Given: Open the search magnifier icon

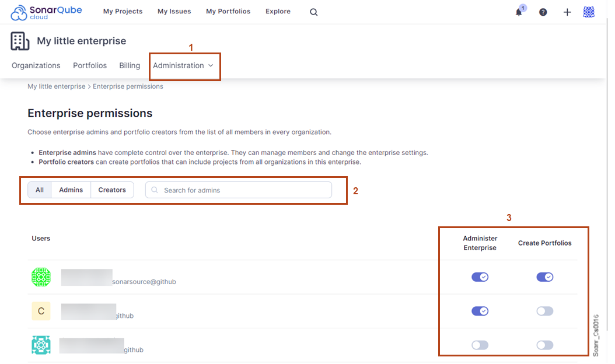Looking at the screenshot, I should (x=313, y=12).
